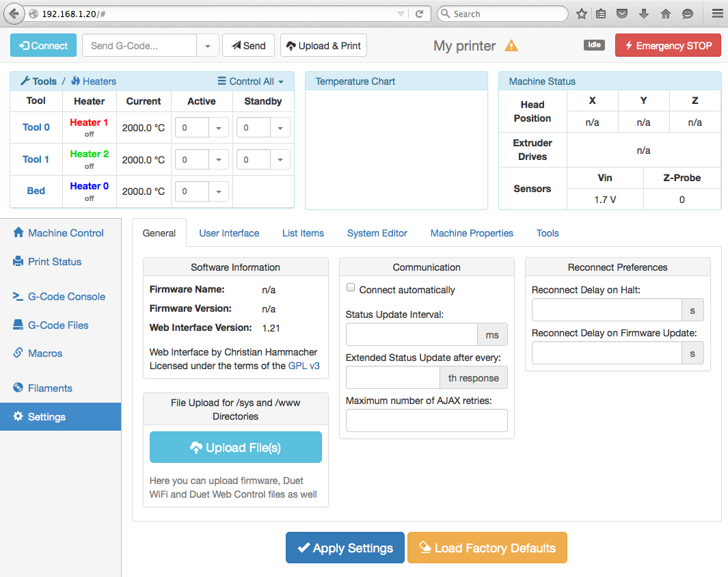Image resolution: width=728 pixels, height=577 pixels.
Task: Switch to the Machine Properties tab
Action: coord(472,233)
